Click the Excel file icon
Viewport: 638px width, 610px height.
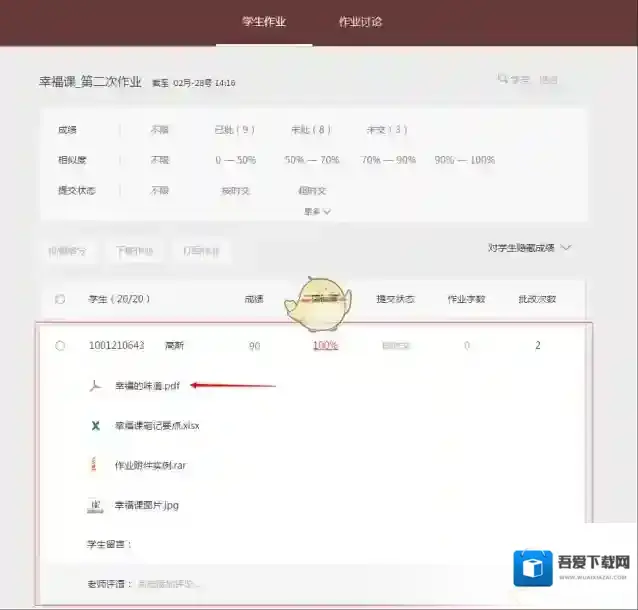(95, 426)
